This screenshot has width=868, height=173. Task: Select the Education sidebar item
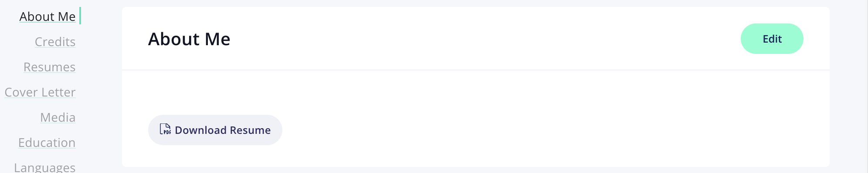[x=47, y=143]
